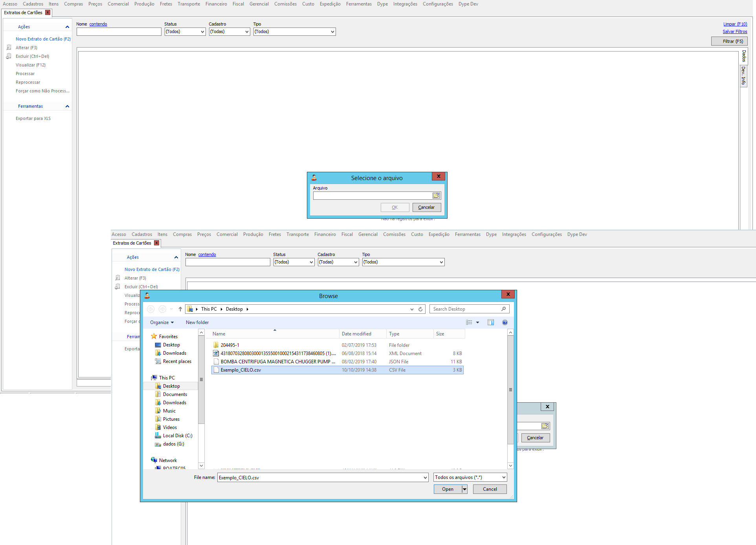Switch to the Dados vertical tab

pyautogui.click(x=744, y=56)
